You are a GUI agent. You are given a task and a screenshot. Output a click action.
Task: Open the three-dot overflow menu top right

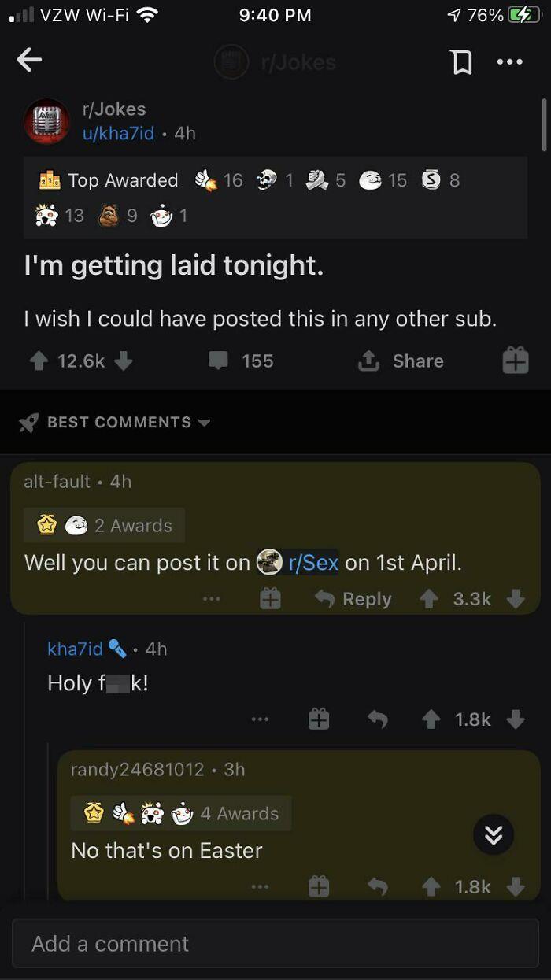click(x=510, y=61)
